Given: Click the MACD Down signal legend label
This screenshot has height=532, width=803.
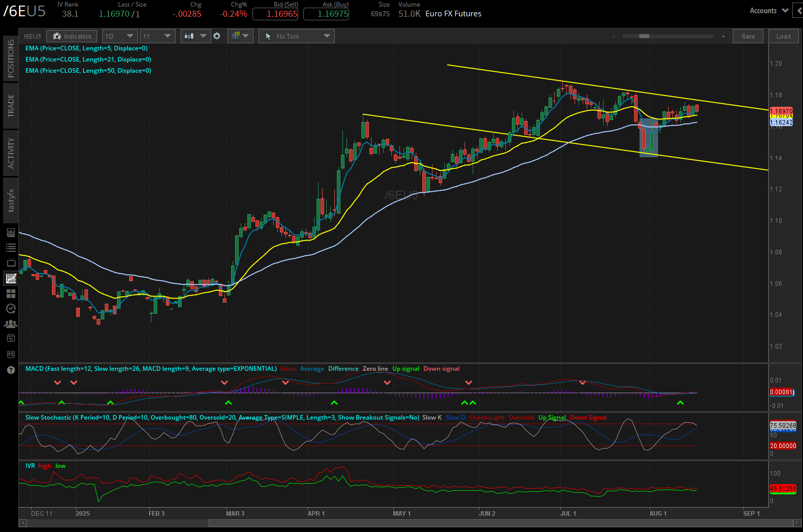Looking at the screenshot, I should click(442, 369).
